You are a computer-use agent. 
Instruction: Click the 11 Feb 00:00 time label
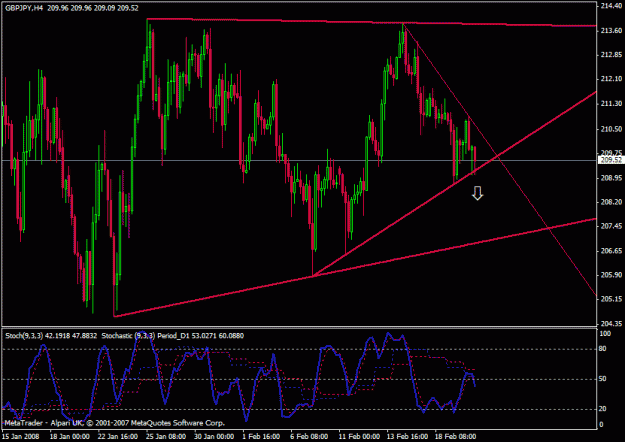[x=359, y=436]
